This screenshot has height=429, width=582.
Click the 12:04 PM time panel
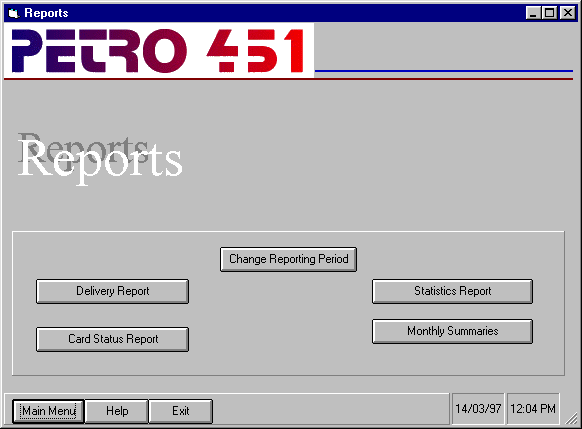(533, 409)
